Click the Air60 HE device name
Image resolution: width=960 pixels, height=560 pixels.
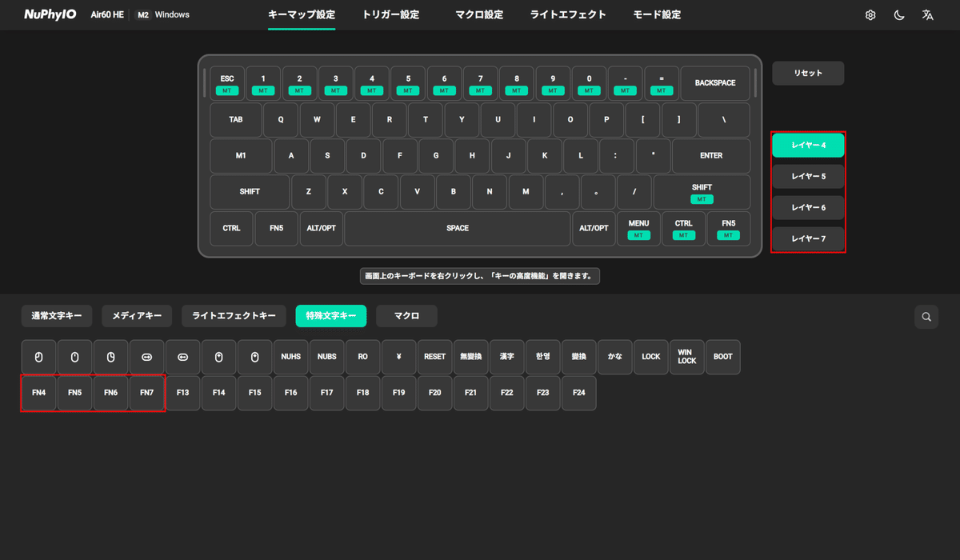point(106,14)
